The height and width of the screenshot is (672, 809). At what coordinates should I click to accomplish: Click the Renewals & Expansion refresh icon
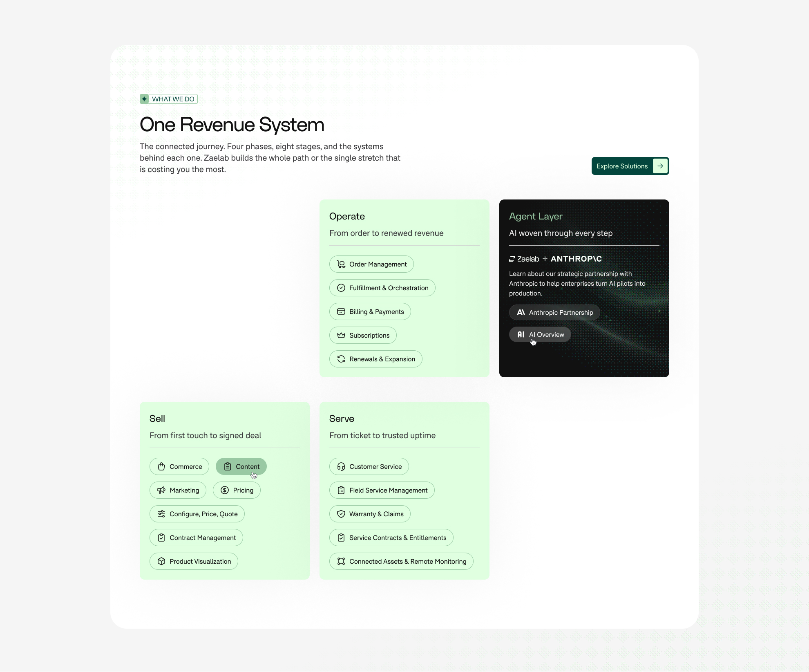coord(341,359)
